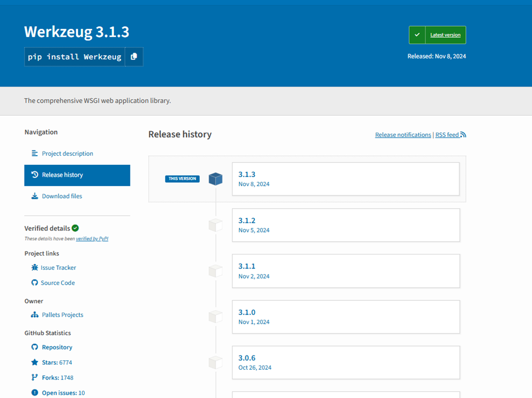Click the Issue Tracker bug icon
The width and height of the screenshot is (532, 398).
click(x=34, y=268)
